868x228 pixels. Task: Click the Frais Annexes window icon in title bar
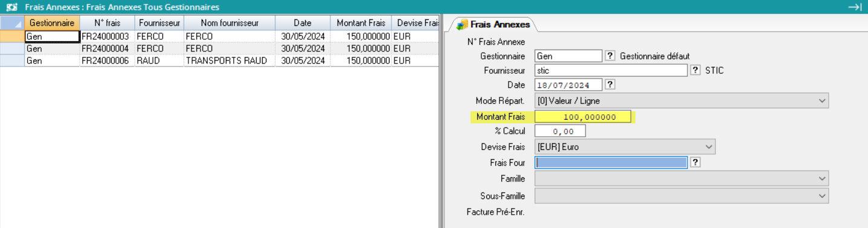coord(11,7)
